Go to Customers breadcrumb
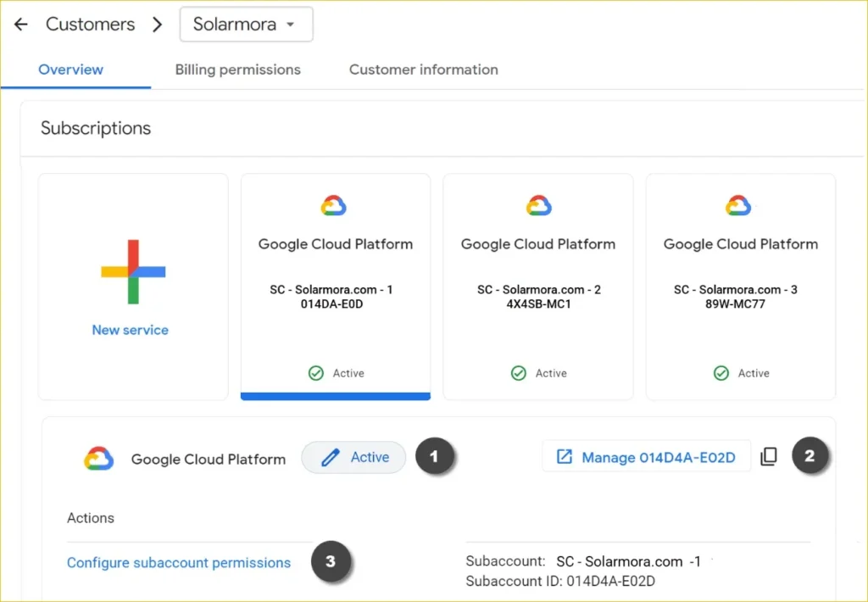Screen dimensions: 868x602 tap(90, 25)
